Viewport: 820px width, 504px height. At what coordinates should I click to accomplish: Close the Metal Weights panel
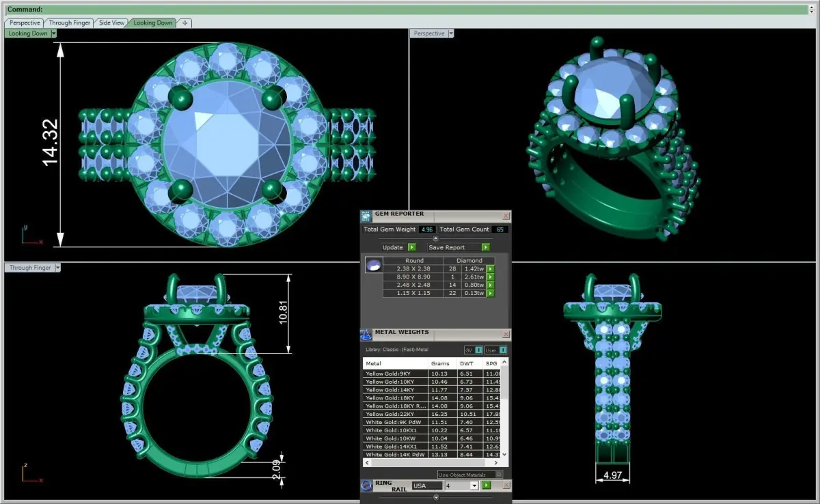click(x=506, y=334)
